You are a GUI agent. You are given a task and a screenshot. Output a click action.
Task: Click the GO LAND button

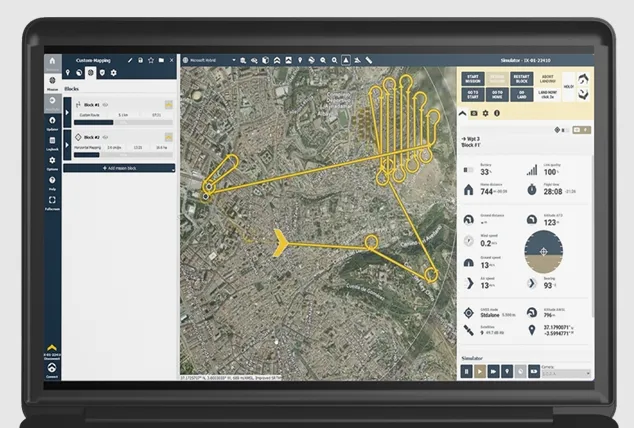[x=522, y=95]
